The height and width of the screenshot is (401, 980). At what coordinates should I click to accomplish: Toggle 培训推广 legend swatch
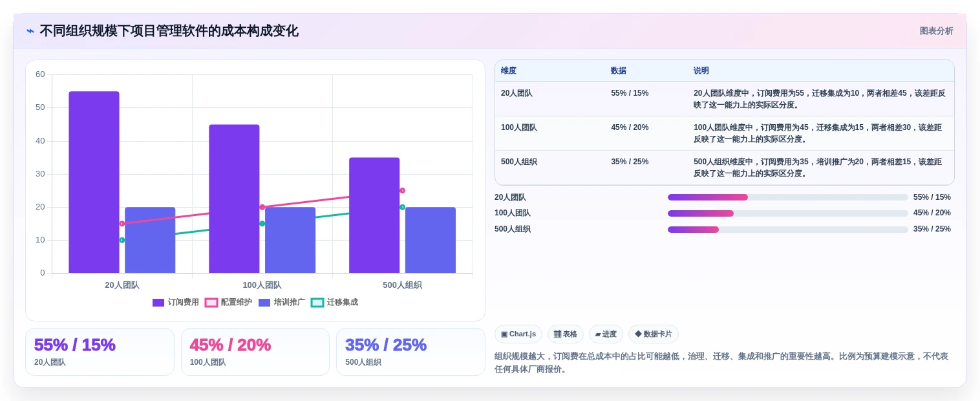264,303
